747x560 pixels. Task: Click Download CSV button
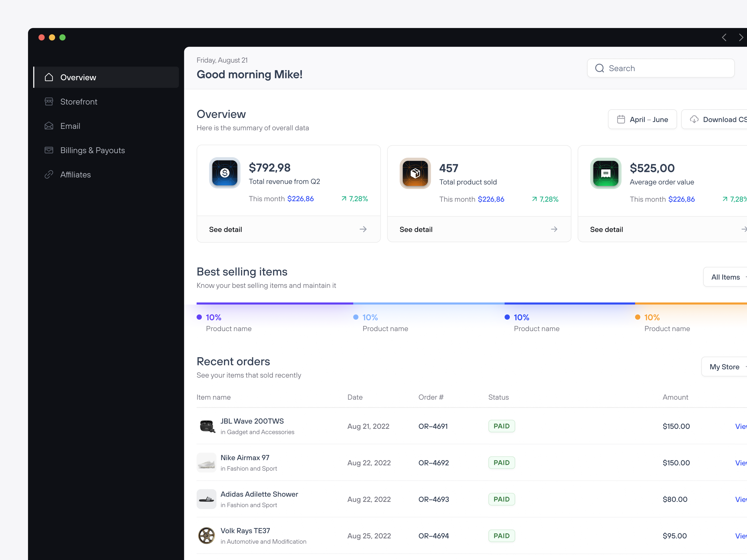(719, 119)
